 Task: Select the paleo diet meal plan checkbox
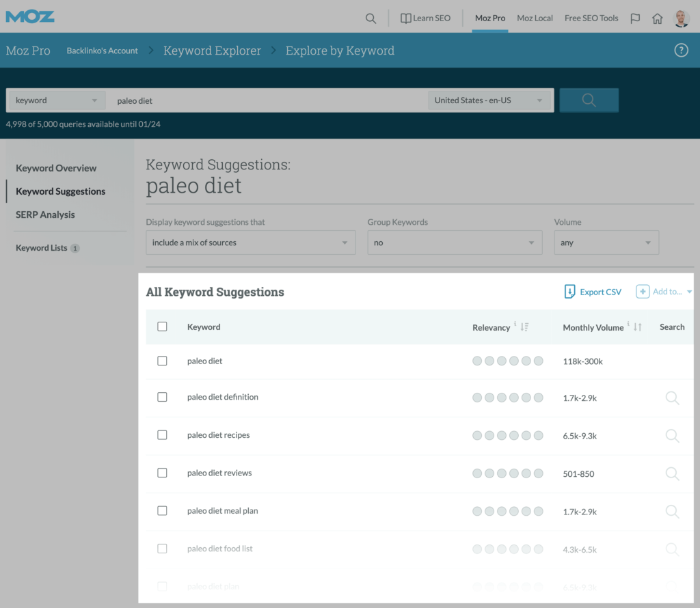point(162,510)
